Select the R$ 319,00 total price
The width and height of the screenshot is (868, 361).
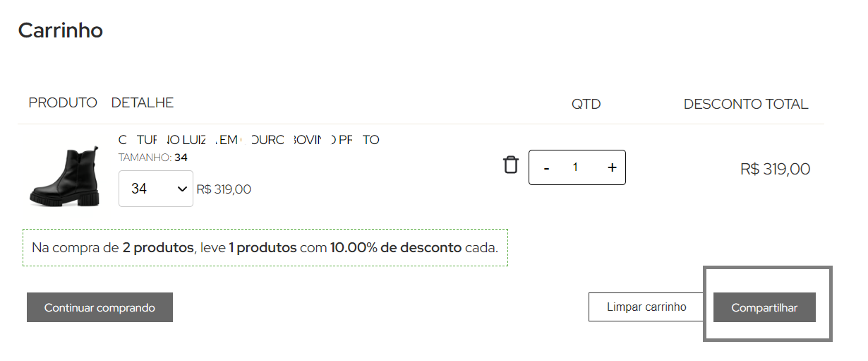(x=775, y=169)
